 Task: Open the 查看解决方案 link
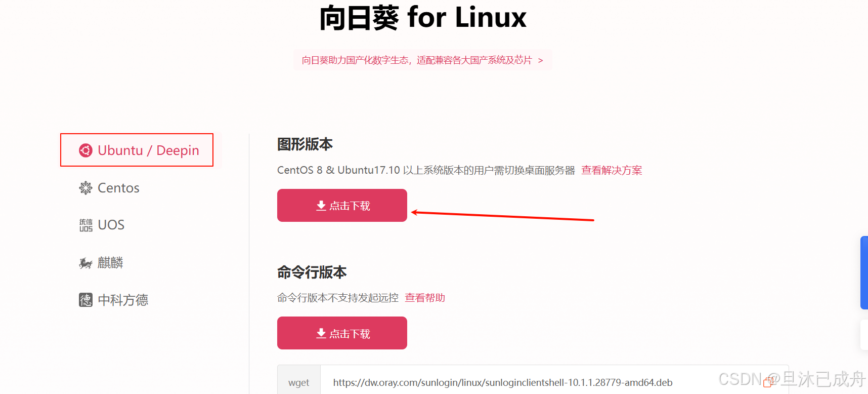click(x=612, y=170)
